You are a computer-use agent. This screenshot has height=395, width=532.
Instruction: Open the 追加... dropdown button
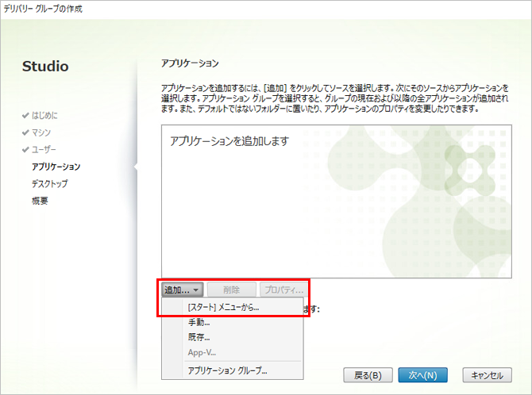183,290
